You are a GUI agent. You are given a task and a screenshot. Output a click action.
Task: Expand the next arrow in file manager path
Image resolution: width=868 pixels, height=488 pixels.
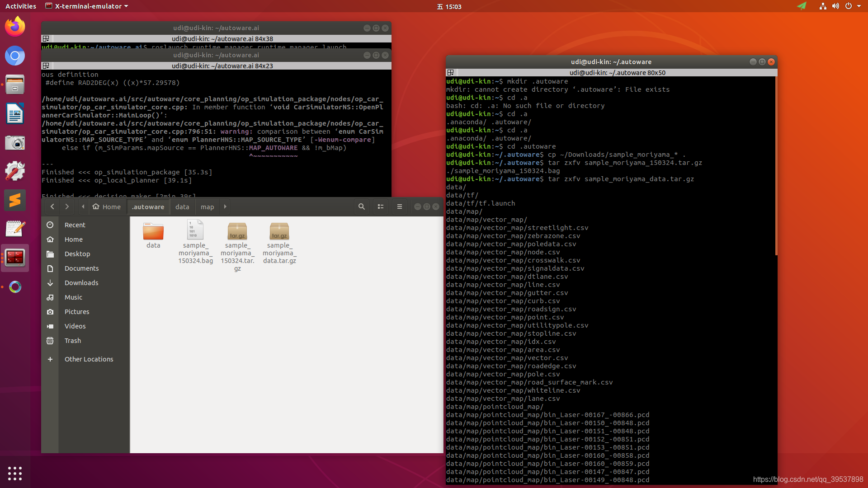[x=225, y=207]
